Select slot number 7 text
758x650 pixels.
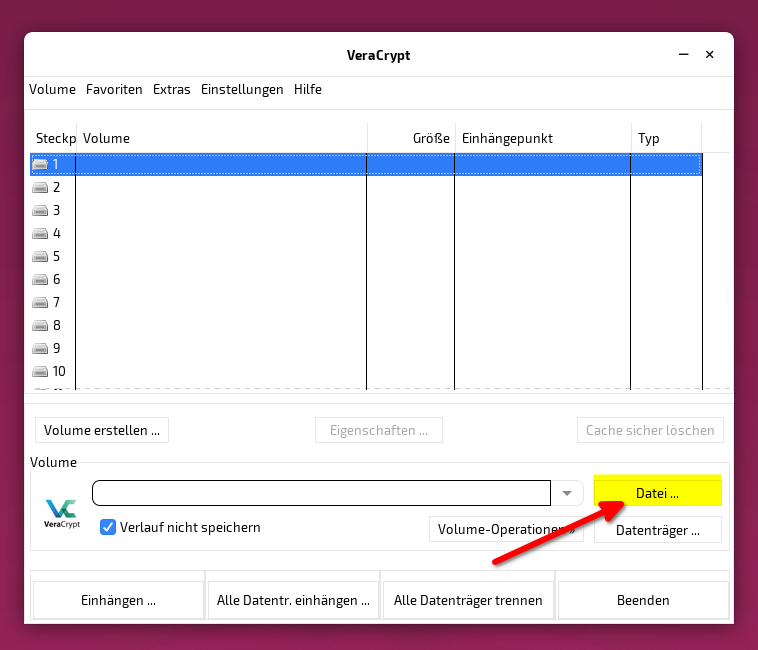click(57, 303)
